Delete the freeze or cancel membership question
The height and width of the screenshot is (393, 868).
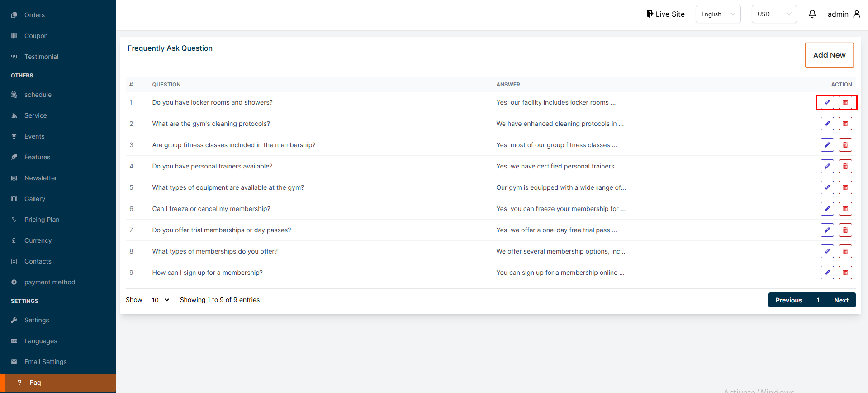pos(845,209)
